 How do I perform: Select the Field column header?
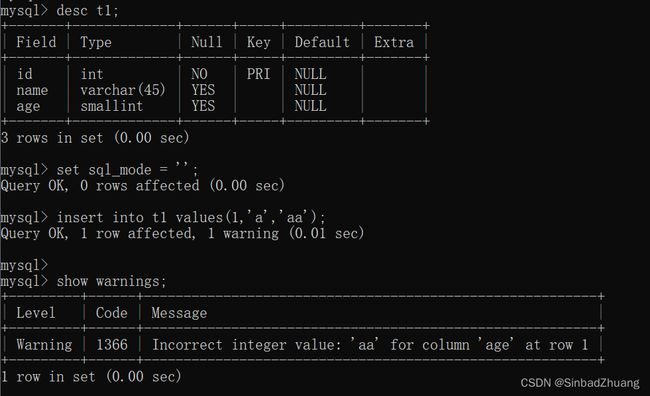(36, 42)
